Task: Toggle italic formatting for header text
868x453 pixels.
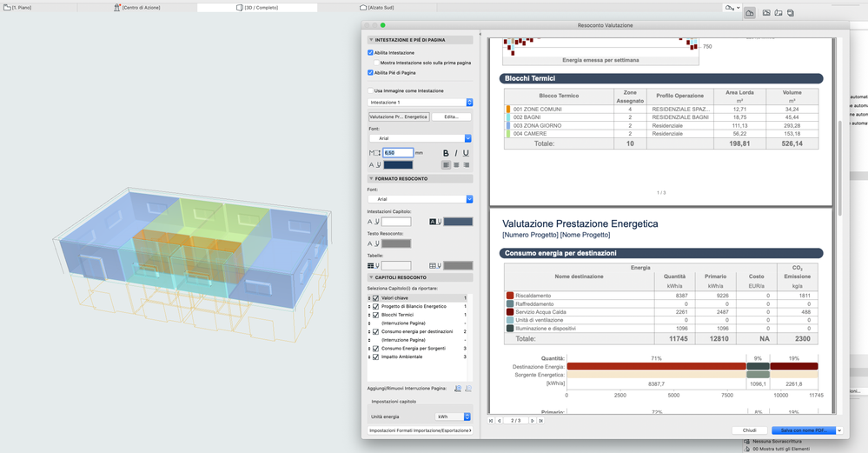Action: [455, 153]
